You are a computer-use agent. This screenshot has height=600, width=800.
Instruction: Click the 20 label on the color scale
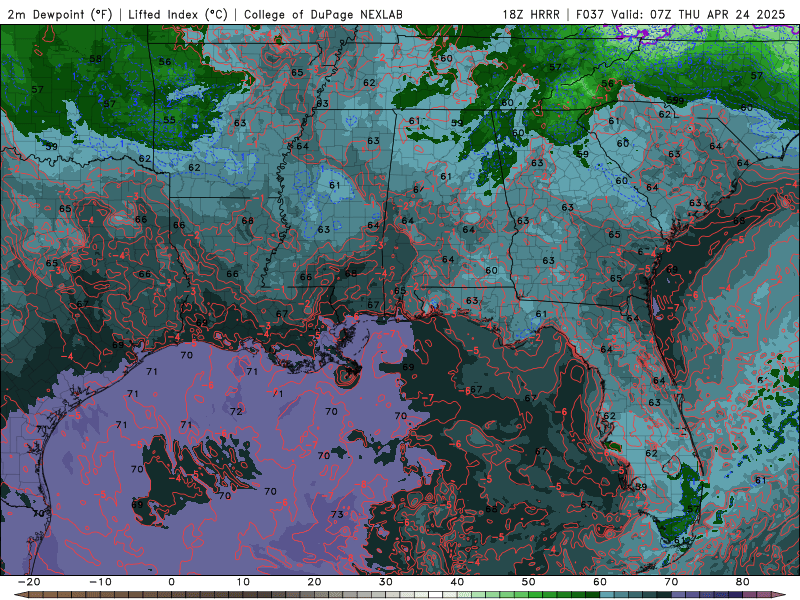pyautogui.click(x=314, y=582)
